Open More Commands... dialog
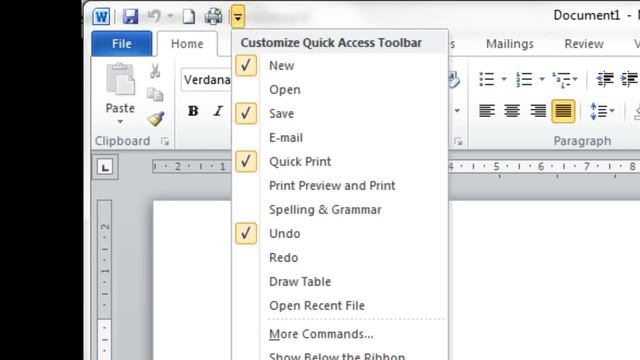 click(340, 334)
